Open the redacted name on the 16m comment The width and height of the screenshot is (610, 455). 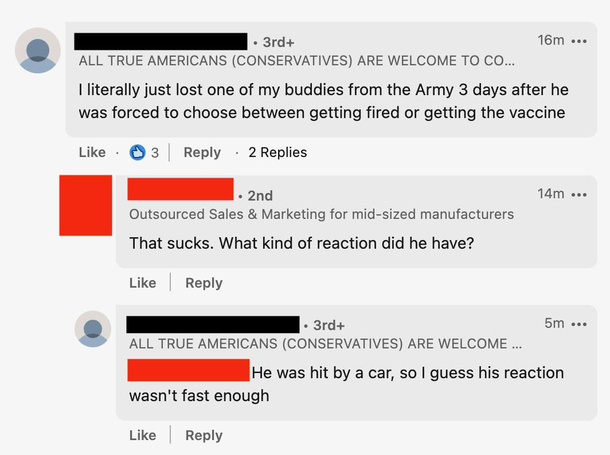(161, 41)
